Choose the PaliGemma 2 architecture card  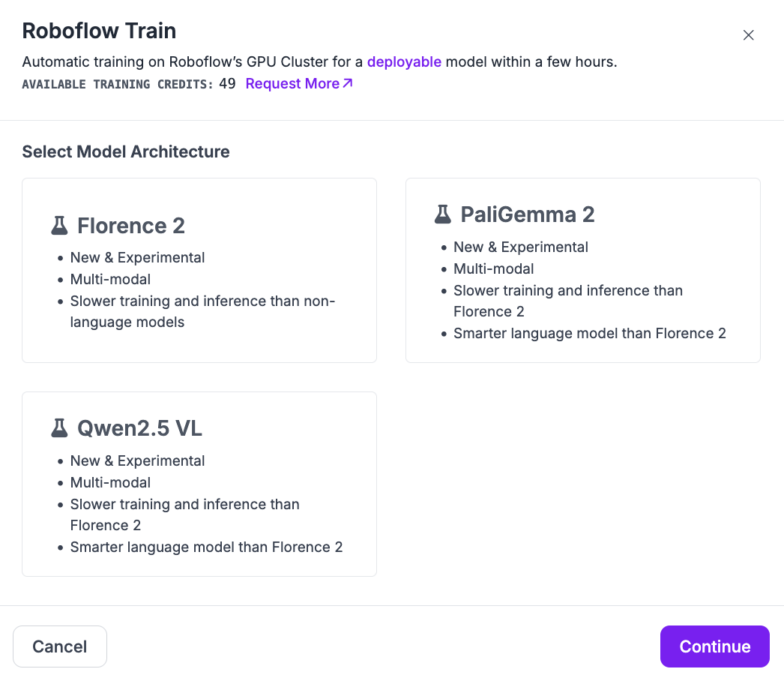[x=583, y=270]
